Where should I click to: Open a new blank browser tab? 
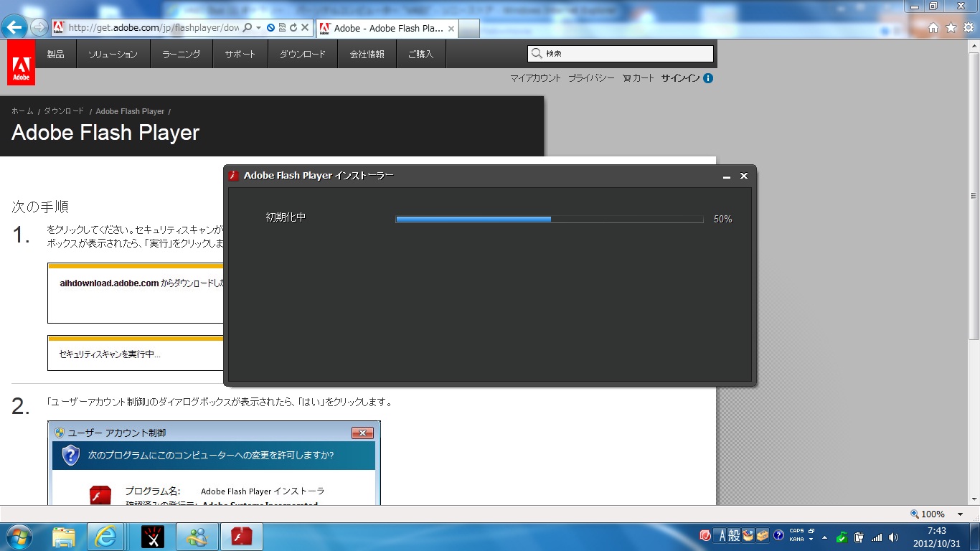(468, 29)
